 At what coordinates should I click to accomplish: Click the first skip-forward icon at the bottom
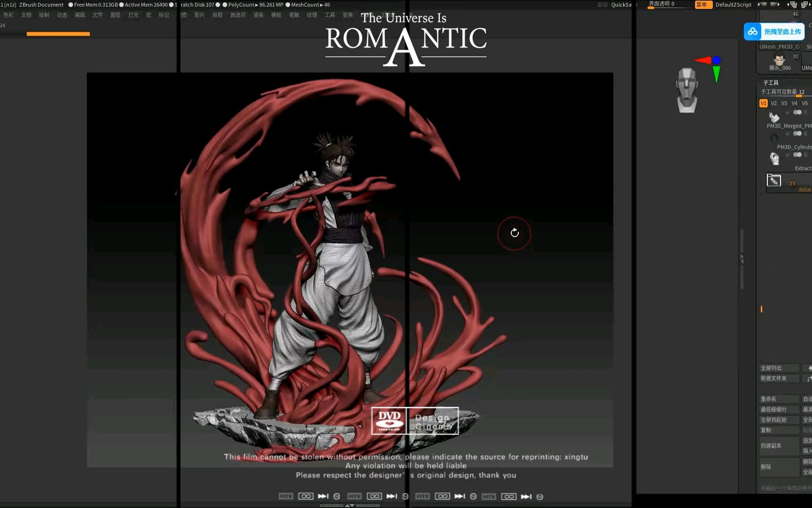(323, 497)
